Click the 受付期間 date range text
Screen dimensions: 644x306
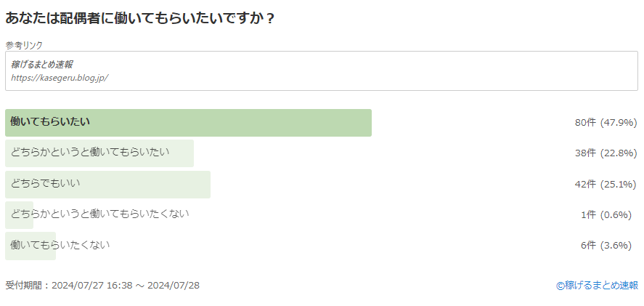[102, 285]
